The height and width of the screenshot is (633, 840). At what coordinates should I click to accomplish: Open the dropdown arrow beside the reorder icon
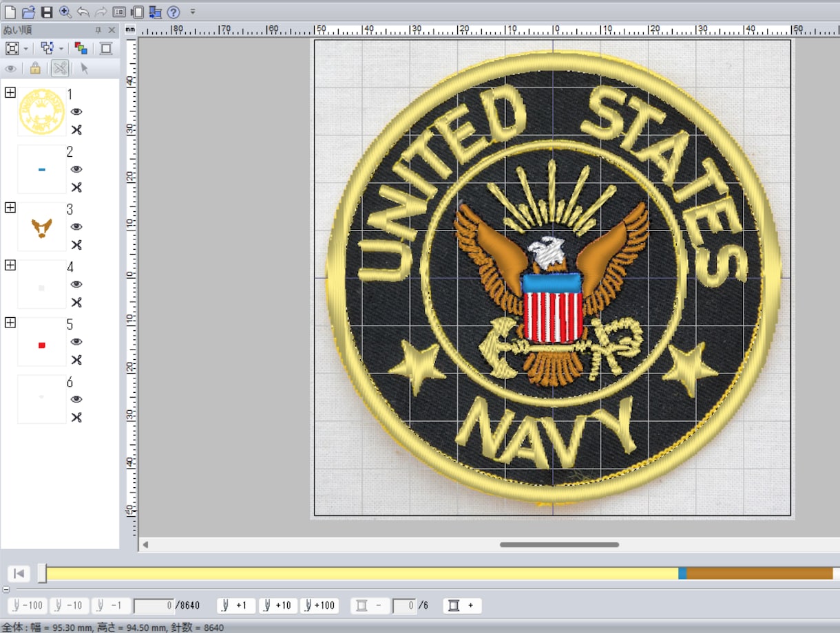(x=61, y=48)
